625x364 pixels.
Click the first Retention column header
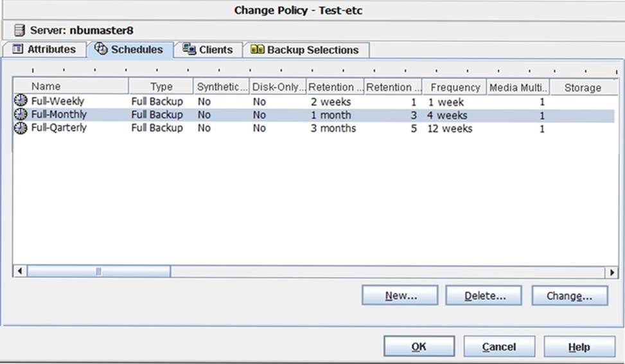(335, 87)
